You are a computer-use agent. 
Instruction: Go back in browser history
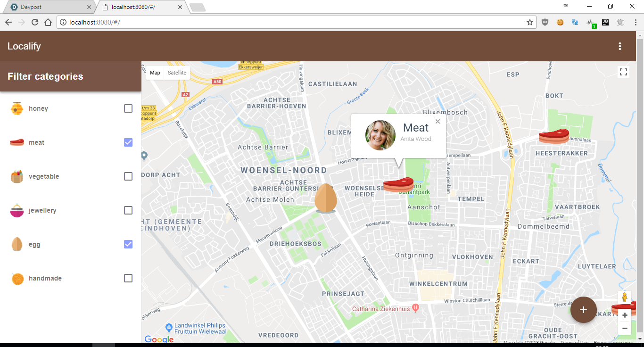[x=8, y=22]
